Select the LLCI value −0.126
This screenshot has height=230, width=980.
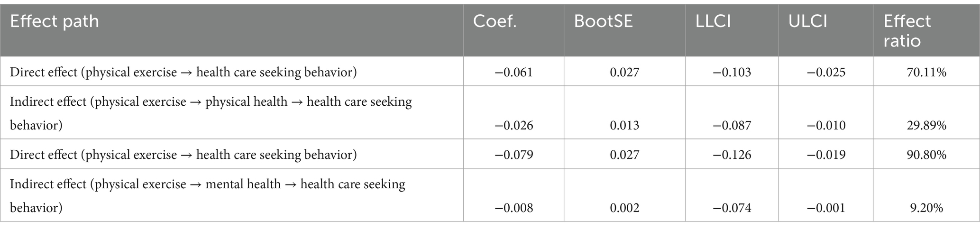(x=732, y=155)
